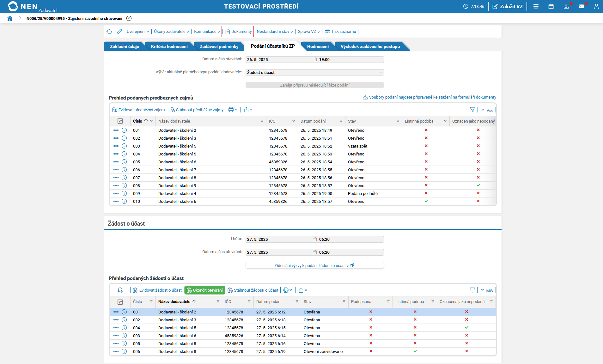Image resolution: width=603 pixels, height=364 pixels.
Task: Click the home icon in breadcrumb
Action: pyautogui.click(x=10, y=18)
